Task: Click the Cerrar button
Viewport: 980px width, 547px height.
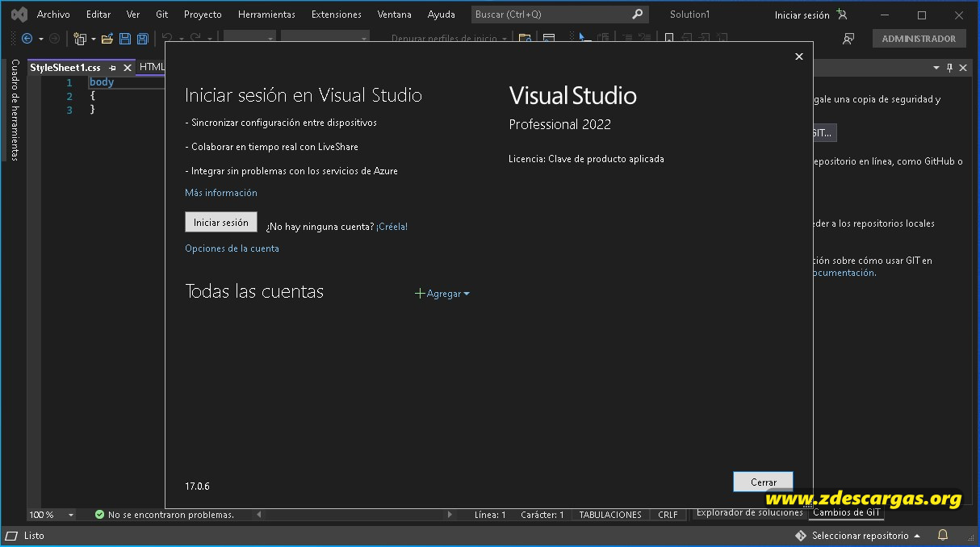Action: tap(763, 482)
